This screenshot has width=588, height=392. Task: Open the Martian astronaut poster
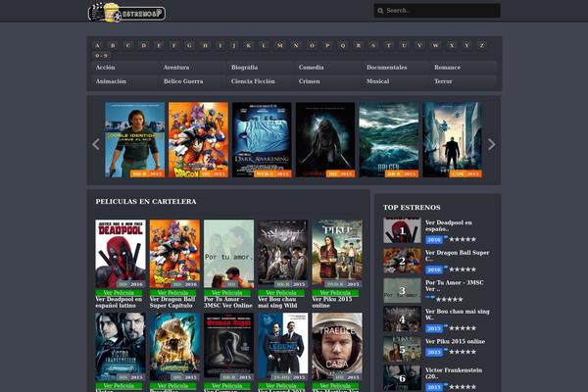pos(337,347)
